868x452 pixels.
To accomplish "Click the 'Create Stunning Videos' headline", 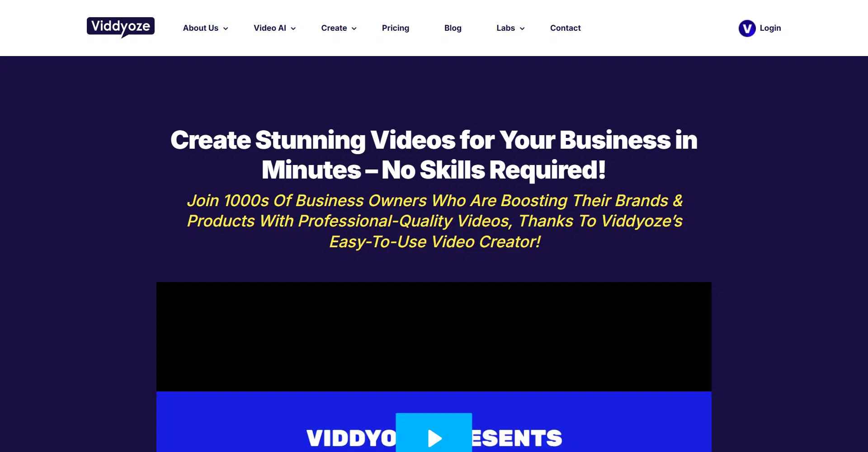I will (434, 155).
